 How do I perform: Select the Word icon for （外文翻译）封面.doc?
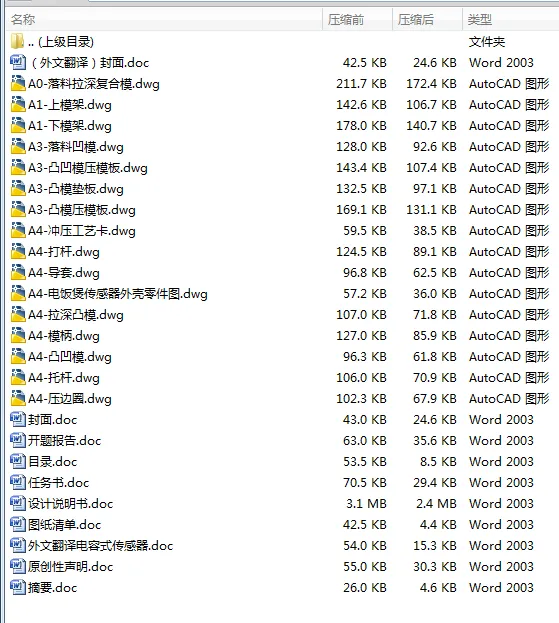tap(17, 62)
